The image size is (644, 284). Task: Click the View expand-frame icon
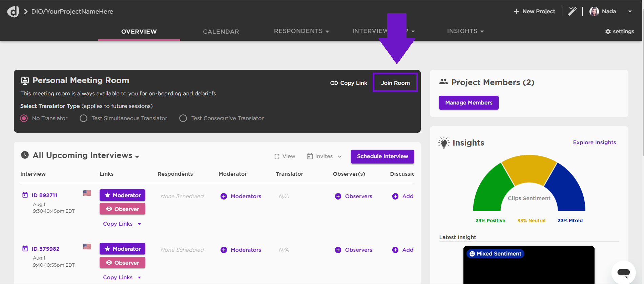pyautogui.click(x=277, y=156)
